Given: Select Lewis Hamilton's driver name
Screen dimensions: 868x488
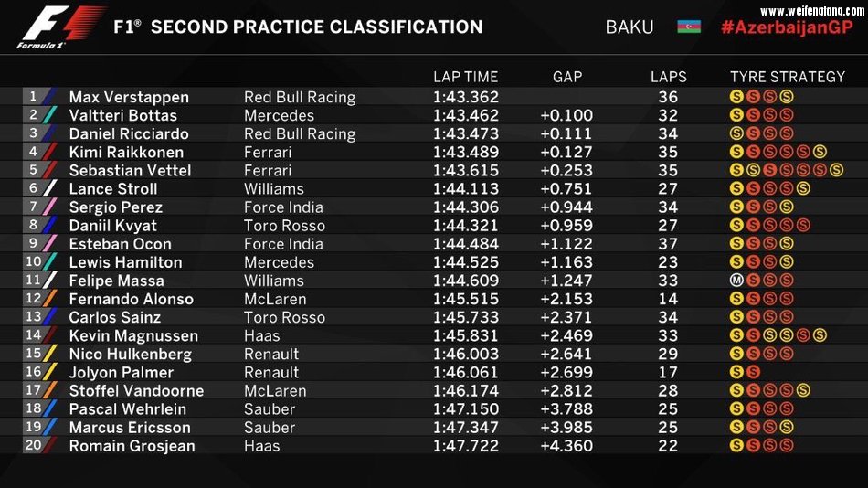Looking at the screenshot, I should coord(125,262).
